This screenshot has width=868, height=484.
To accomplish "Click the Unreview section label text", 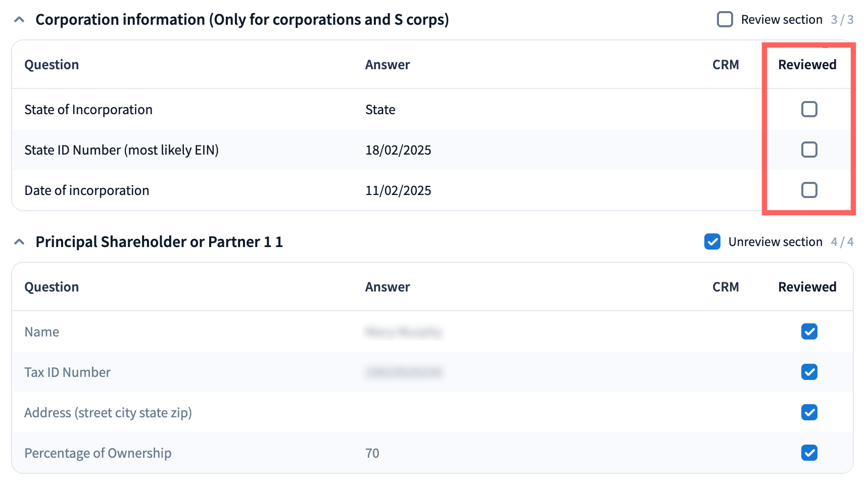I will click(775, 242).
